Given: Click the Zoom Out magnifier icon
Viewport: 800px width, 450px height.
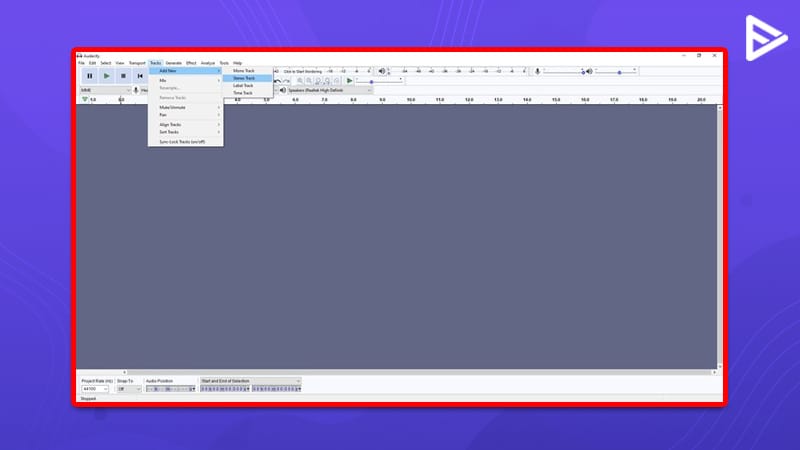Looking at the screenshot, I should tap(309, 81).
